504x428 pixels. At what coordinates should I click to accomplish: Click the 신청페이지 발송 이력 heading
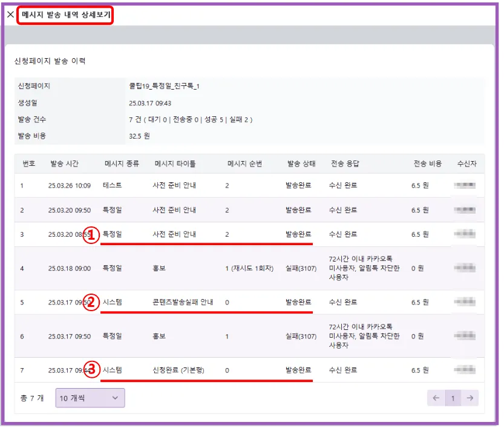point(50,61)
